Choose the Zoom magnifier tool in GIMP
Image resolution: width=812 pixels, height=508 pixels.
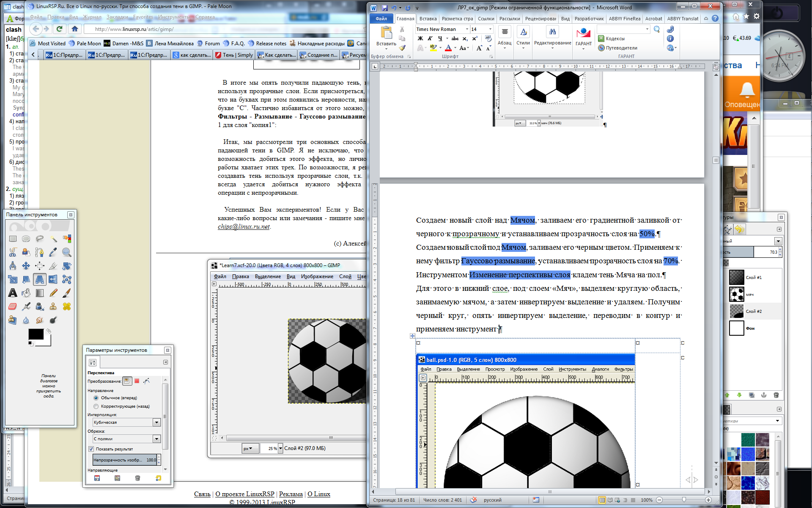pos(67,252)
